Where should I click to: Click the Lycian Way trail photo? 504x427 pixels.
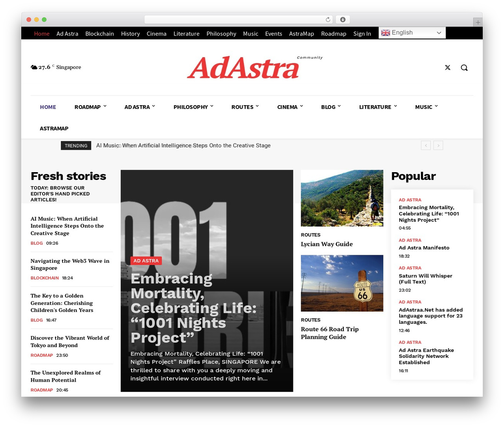pyautogui.click(x=342, y=198)
